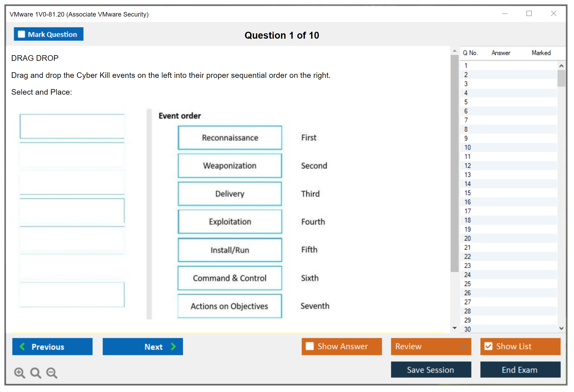Select question 10 in the list
Viewport: 574px width, 392px height.
click(467, 147)
